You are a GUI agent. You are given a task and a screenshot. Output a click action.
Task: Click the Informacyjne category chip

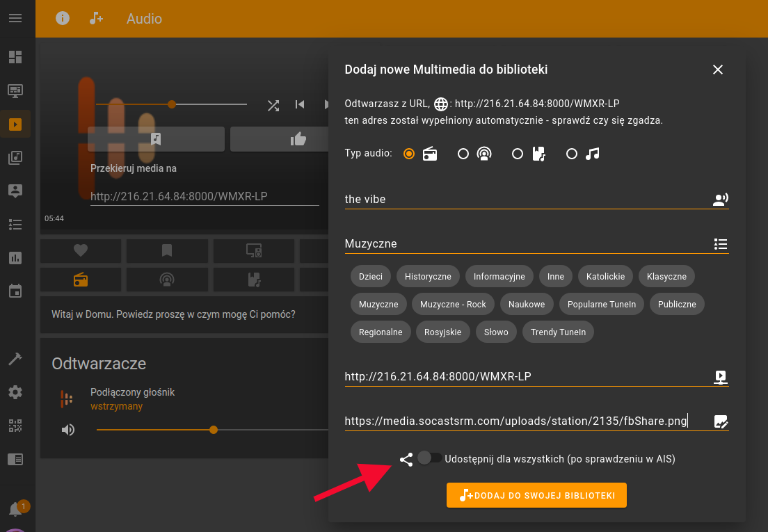[x=499, y=277]
